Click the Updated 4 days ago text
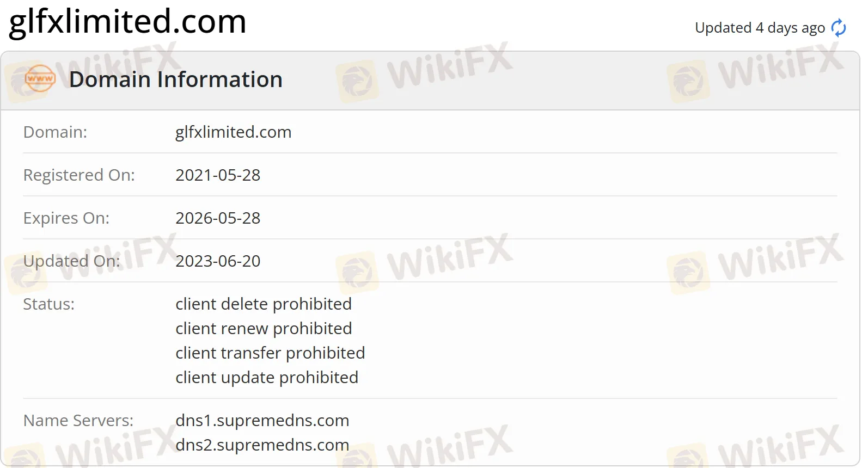This screenshot has width=868, height=468. [759, 28]
